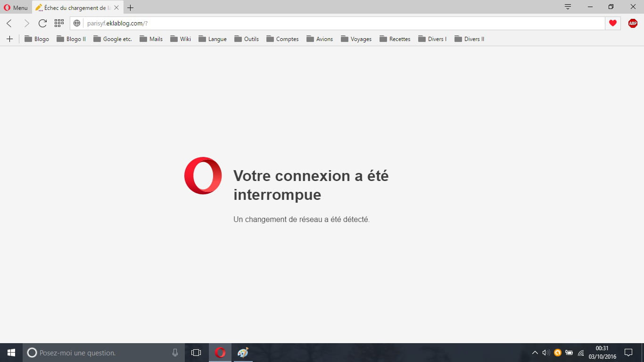Screen dimensions: 644x362
Task: Go back to previous page
Action: (x=9, y=23)
